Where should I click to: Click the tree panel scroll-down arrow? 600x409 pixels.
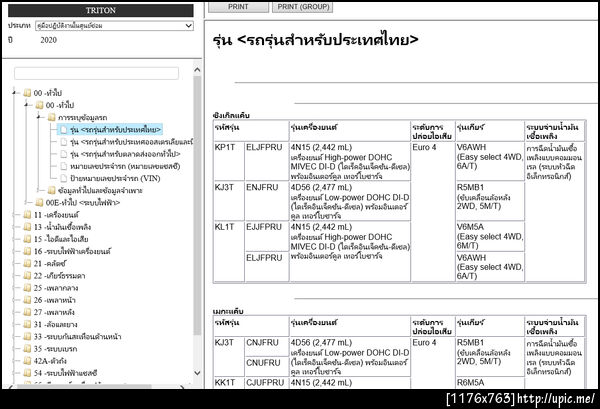point(197,373)
